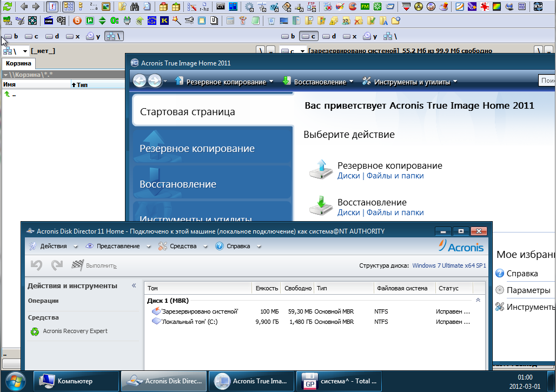Click the binoculars search icon in toolbar
556x392 pixels.
[134, 6]
